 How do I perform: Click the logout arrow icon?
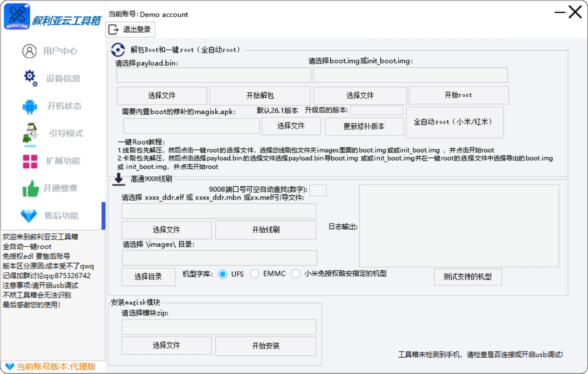[x=113, y=30]
